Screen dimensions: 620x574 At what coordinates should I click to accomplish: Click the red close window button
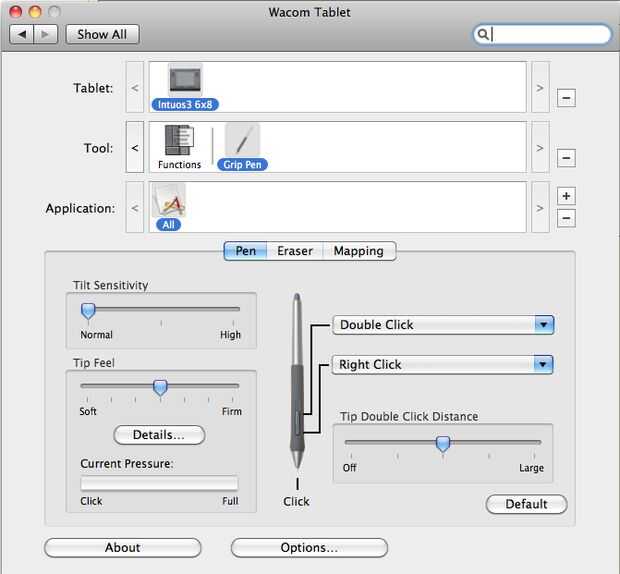tap(15, 11)
